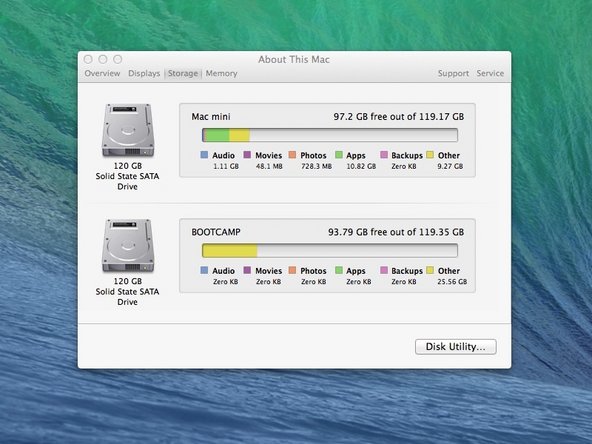Open the Displays tab
The image size is (592, 444).
coord(144,73)
